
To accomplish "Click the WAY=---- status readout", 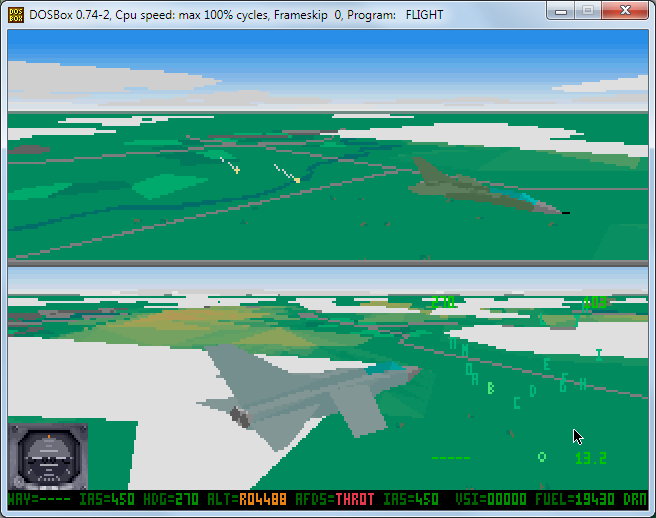I will (x=39, y=499).
